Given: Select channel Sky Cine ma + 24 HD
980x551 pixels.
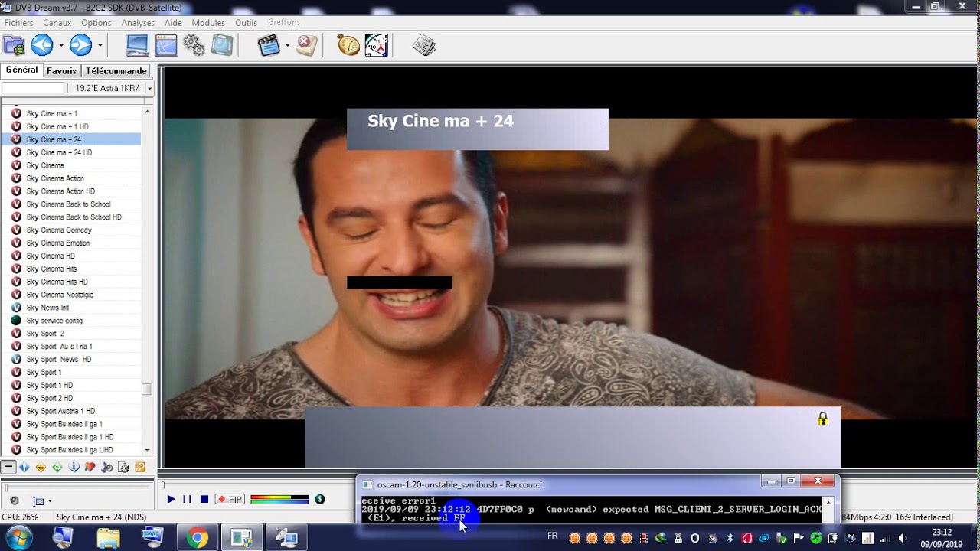Looking at the screenshot, I should click(x=70, y=152).
